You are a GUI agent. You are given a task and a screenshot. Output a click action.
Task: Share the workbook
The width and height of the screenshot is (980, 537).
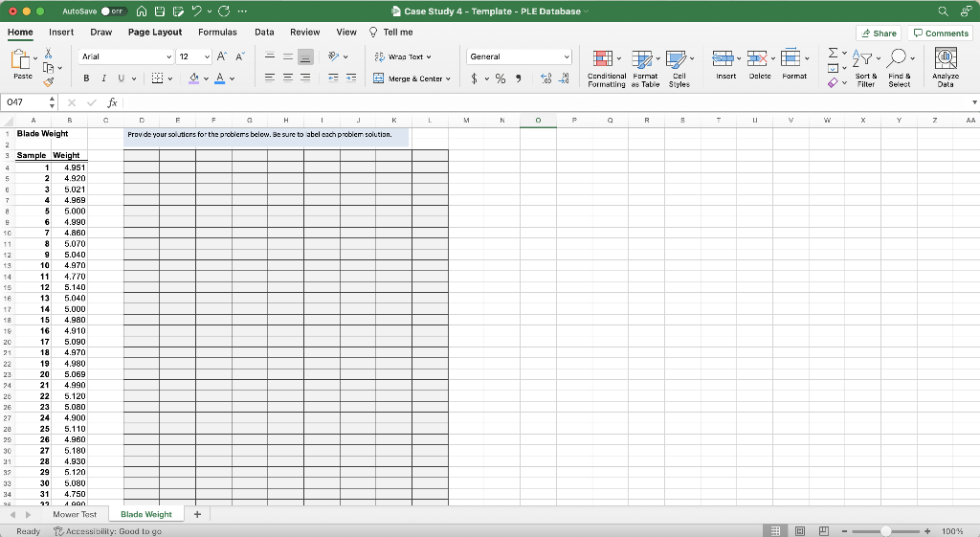[879, 34]
